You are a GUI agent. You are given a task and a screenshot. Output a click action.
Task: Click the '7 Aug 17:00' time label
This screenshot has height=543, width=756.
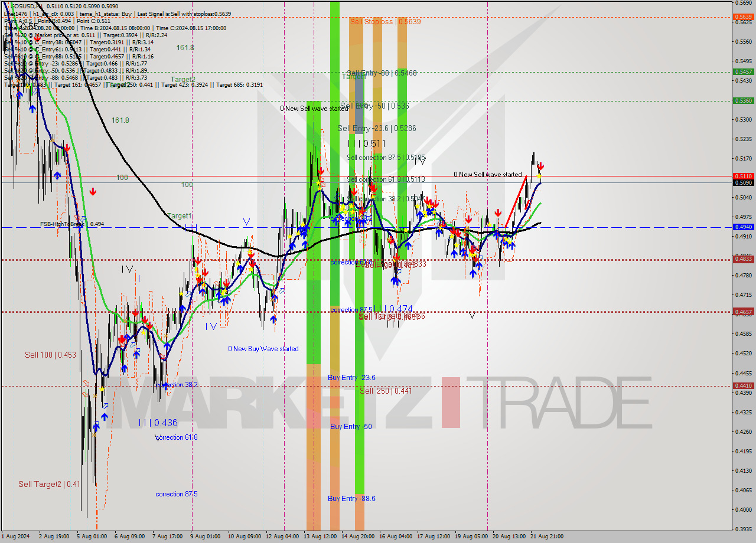[168, 537]
